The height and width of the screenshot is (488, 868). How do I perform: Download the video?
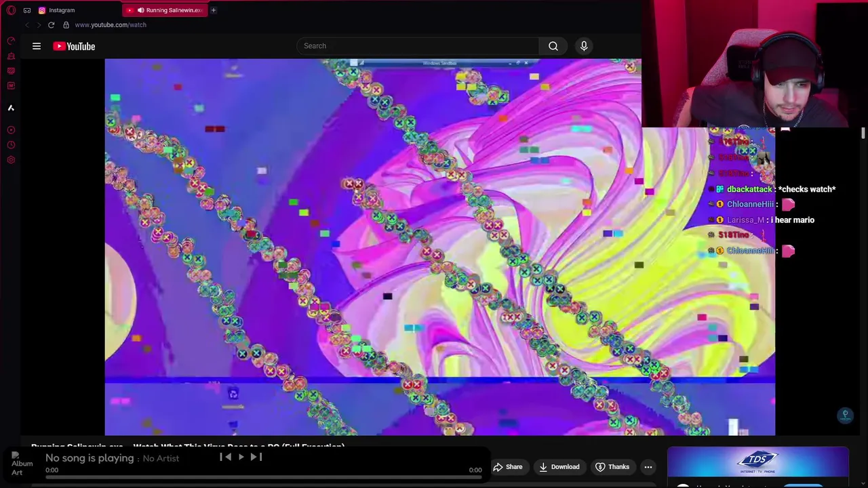pos(559,467)
